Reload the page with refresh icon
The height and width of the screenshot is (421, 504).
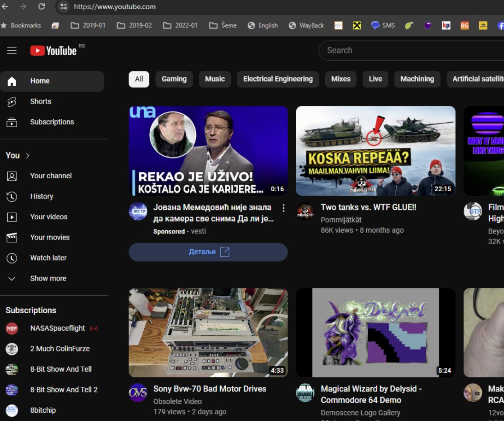[41, 6]
